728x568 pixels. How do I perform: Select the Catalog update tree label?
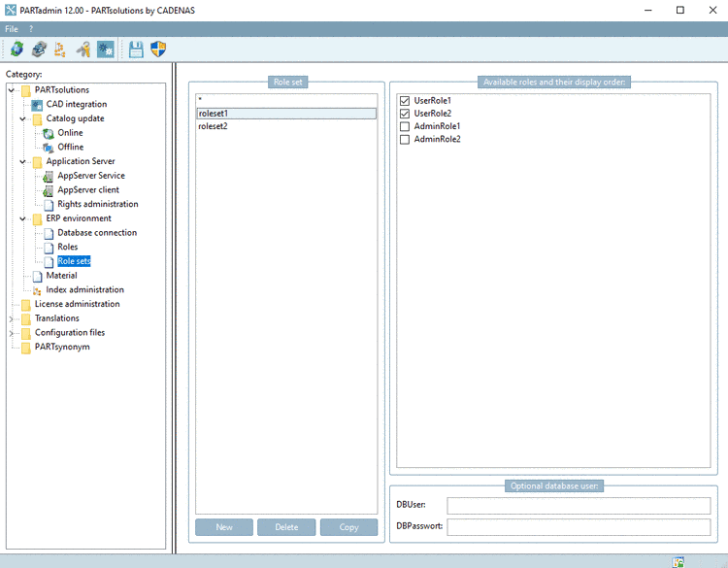[x=75, y=118]
